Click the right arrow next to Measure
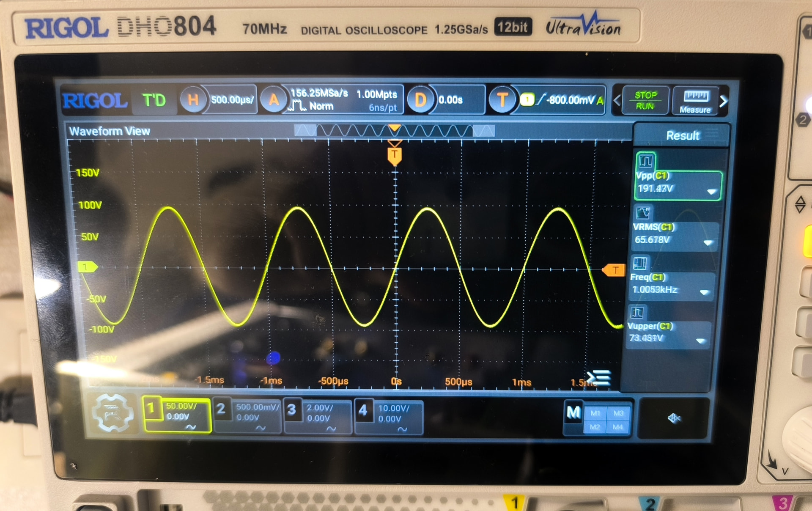 coord(724,101)
